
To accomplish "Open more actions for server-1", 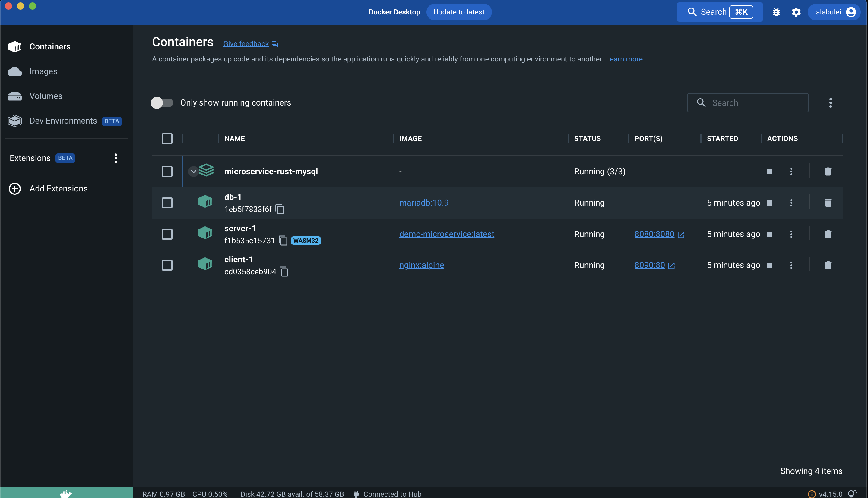I will coord(791,234).
